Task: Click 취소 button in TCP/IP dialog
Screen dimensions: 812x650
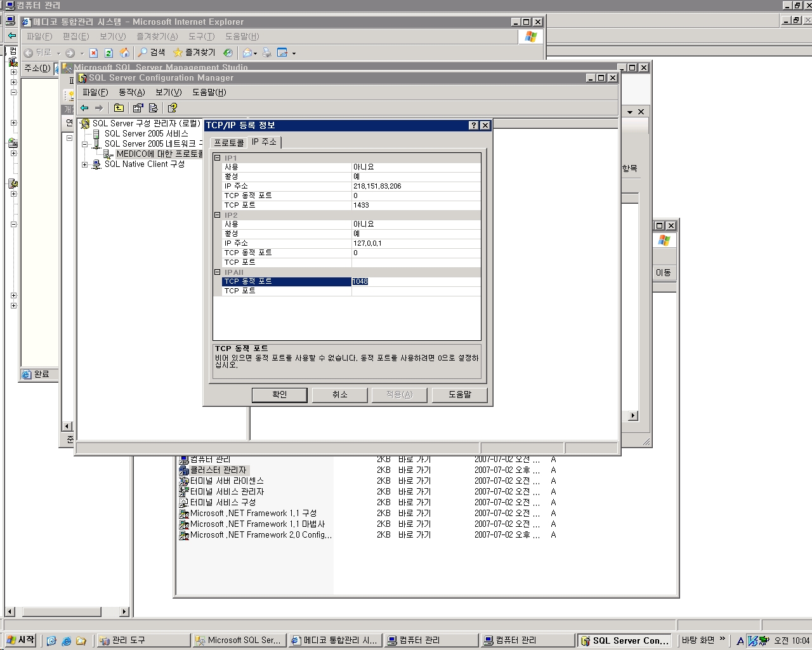Action: (340, 395)
